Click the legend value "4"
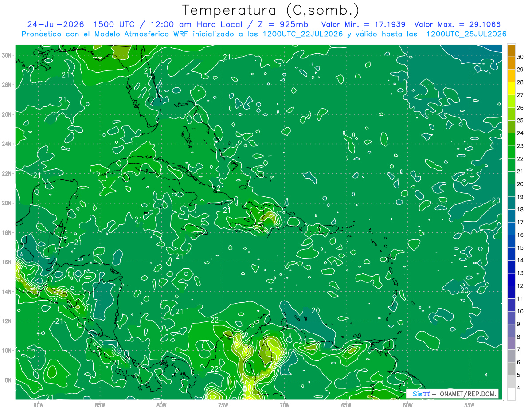This screenshot has width=532, height=411. tap(519, 388)
